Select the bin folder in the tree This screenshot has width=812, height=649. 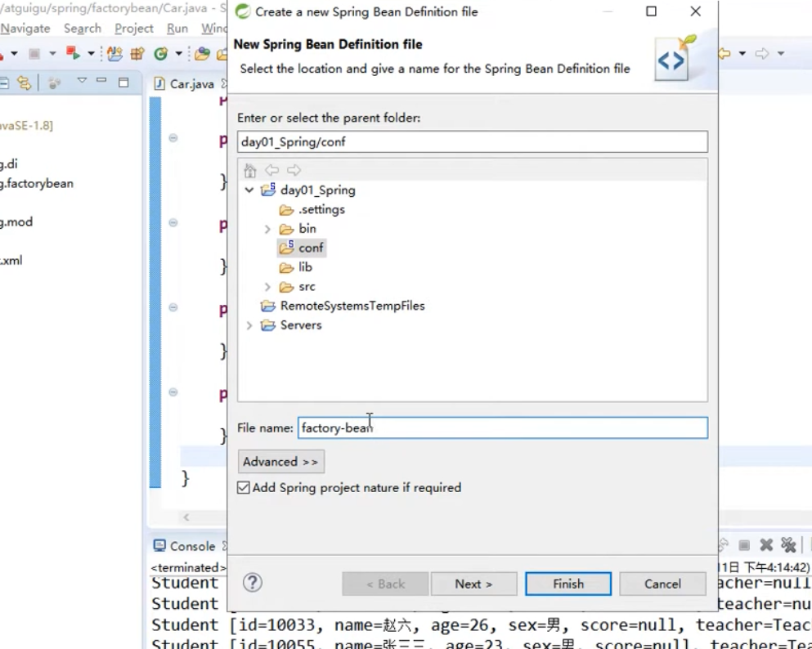[298, 229]
